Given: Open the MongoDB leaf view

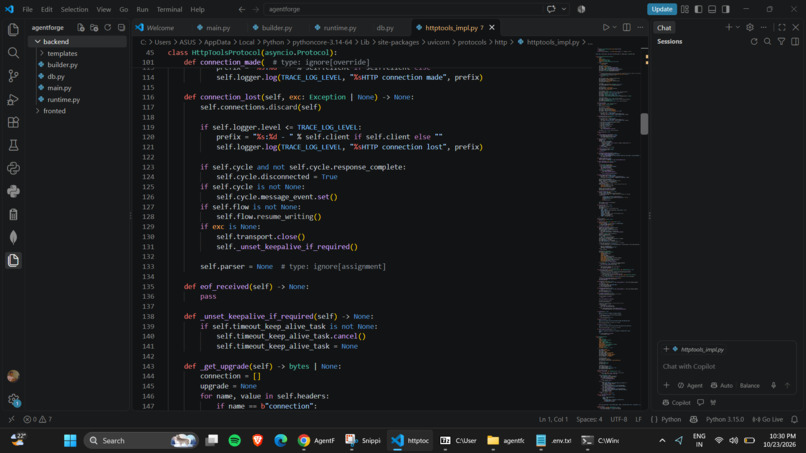Looking at the screenshot, I should click(13, 237).
